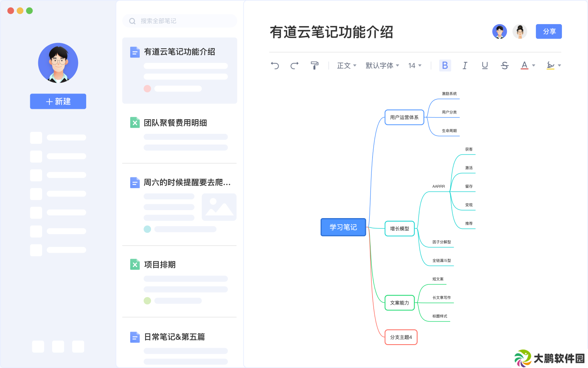Select the format painter tool
588x368 pixels.
pos(314,66)
